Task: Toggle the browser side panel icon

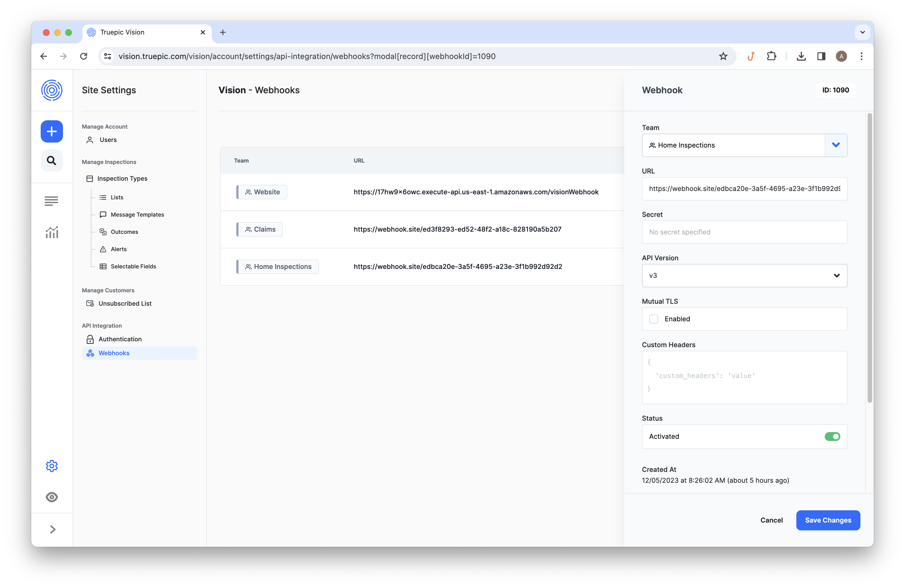Action: [x=821, y=56]
